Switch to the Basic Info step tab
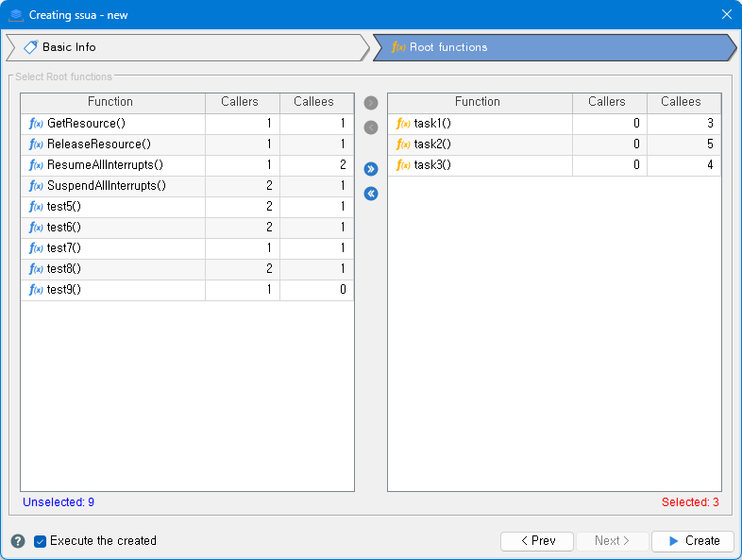The image size is (742, 560). [69, 47]
